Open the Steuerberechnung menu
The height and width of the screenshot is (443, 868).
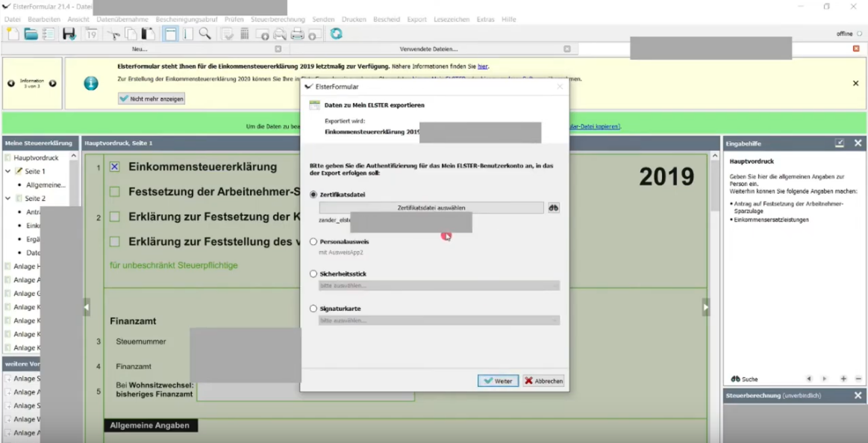click(x=278, y=19)
